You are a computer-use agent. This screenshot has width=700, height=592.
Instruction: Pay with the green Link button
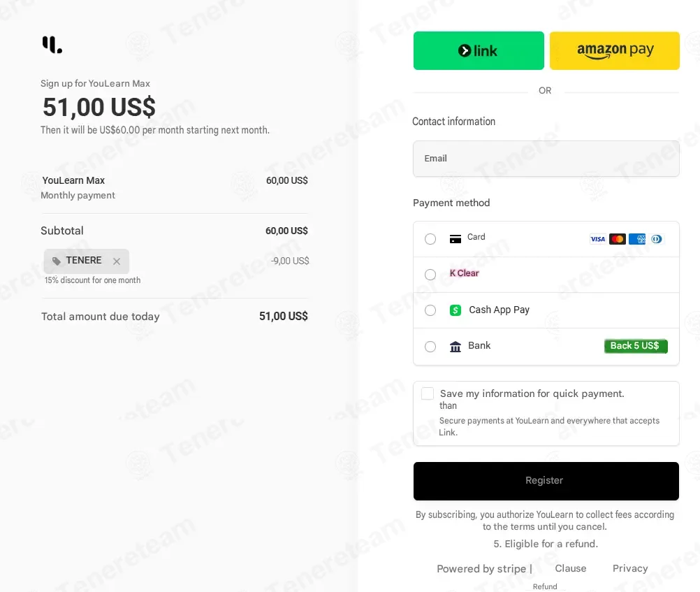(x=479, y=50)
